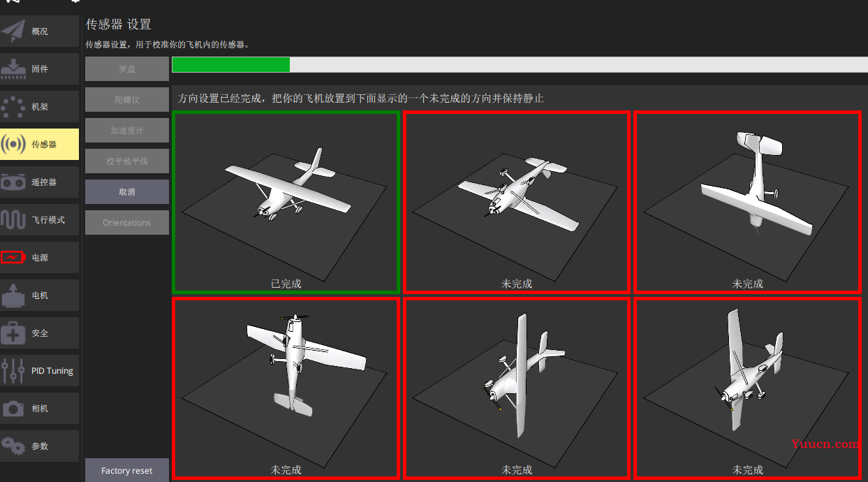Select the 固件 firmware download icon
The height and width of the screenshot is (482, 868).
pyautogui.click(x=13, y=69)
